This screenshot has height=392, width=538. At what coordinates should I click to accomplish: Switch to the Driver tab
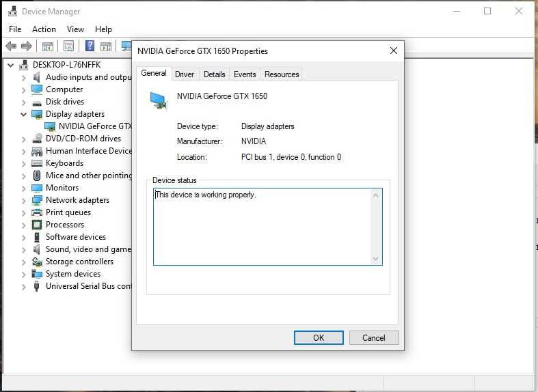[185, 74]
